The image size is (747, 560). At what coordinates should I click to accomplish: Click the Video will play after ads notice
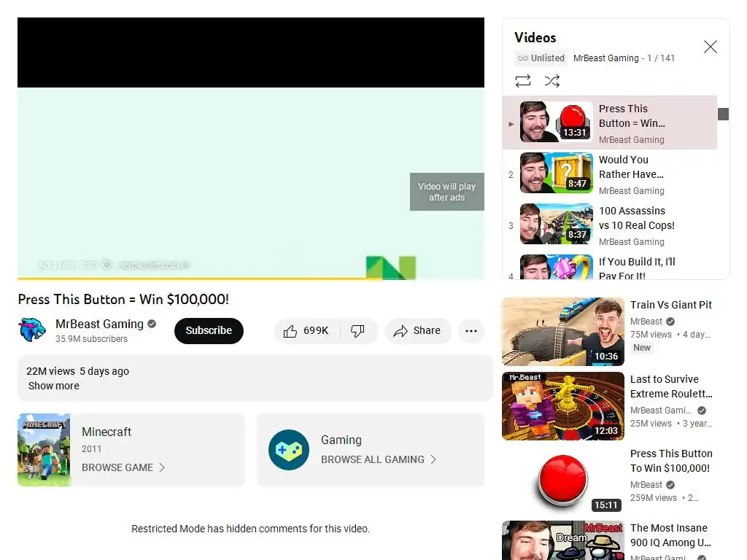click(x=447, y=192)
